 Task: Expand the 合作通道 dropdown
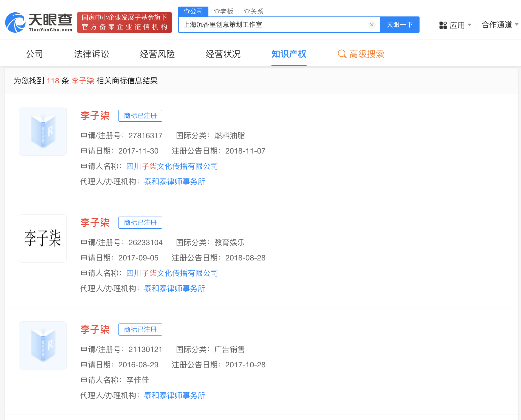[497, 25]
